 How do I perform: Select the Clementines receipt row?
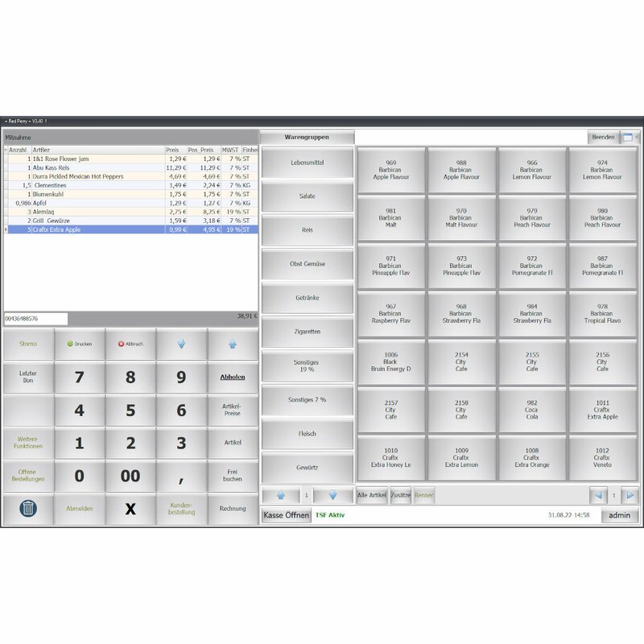[x=131, y=185]
